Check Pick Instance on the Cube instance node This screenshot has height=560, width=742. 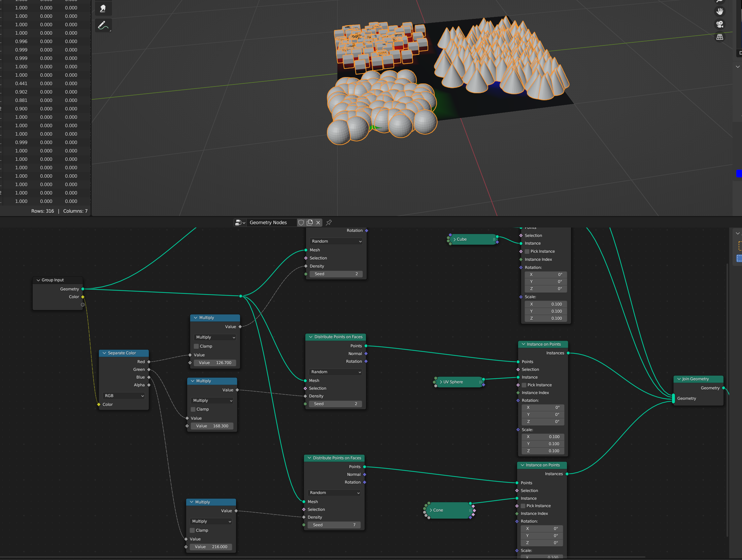click(527, 251)
